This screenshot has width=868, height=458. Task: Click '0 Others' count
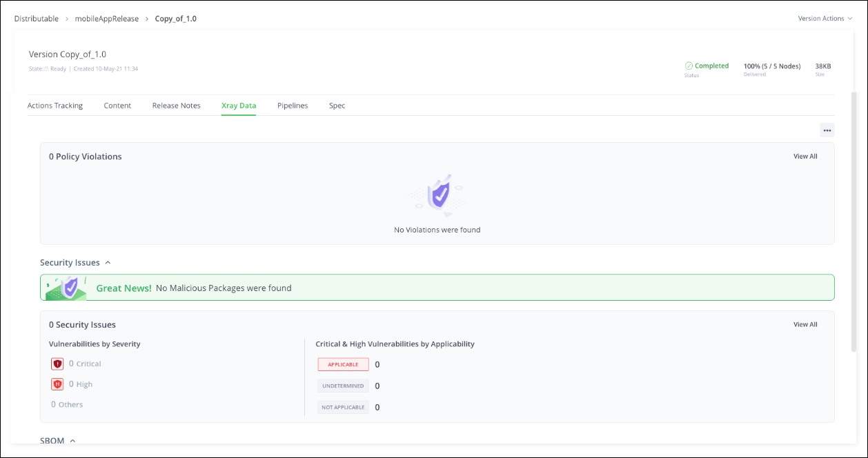(67, 404)
